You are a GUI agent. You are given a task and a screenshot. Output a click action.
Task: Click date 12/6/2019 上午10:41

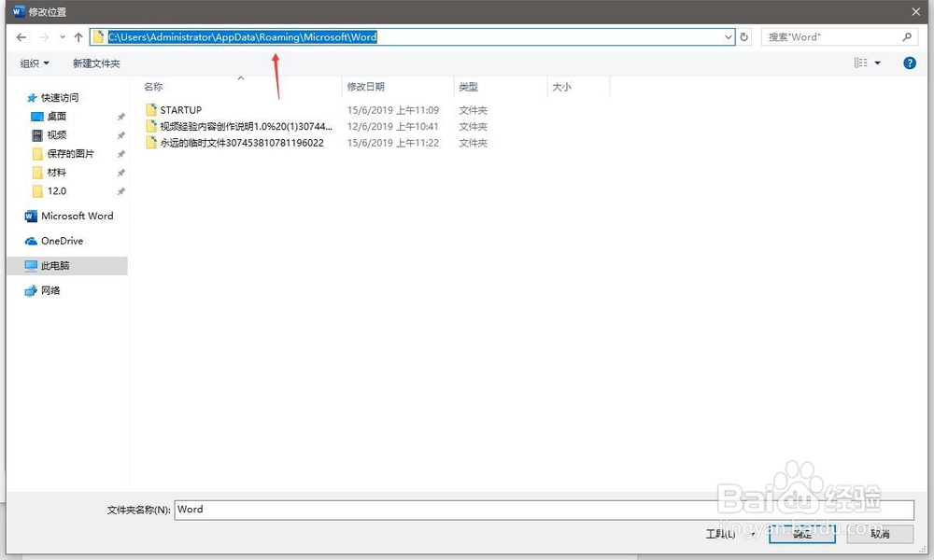(393, 126)
